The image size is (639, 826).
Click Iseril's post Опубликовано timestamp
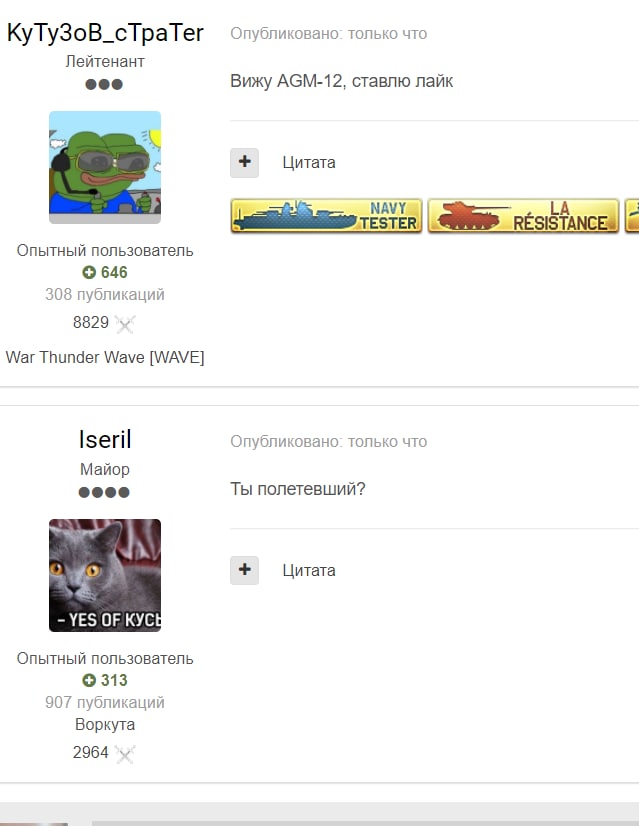(328, 441)
